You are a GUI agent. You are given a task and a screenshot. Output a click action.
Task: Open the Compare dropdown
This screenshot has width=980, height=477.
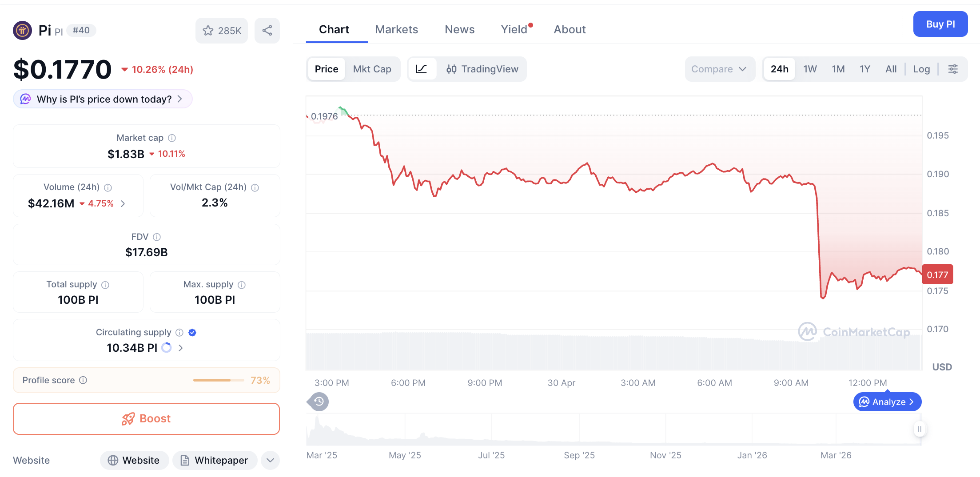[x=720, y=69]
